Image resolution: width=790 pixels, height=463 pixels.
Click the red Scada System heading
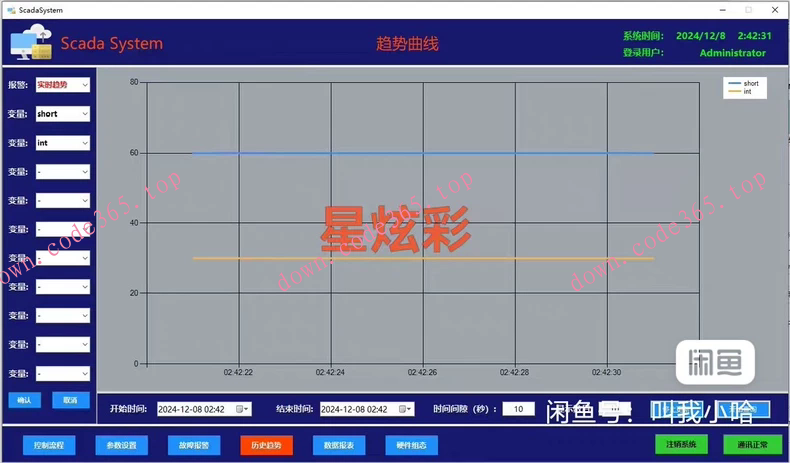point(112,43)
